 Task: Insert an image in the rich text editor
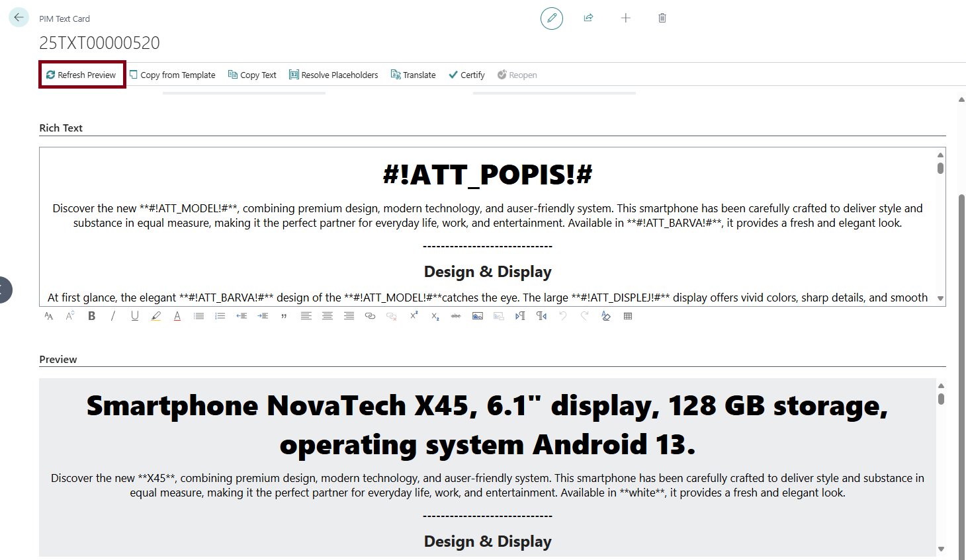(x=477, y=315)
